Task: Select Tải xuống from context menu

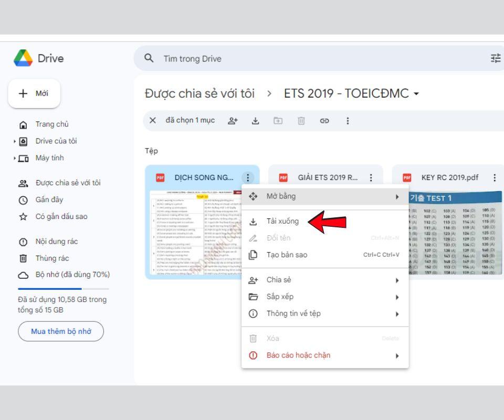Action: pos(282,221)
